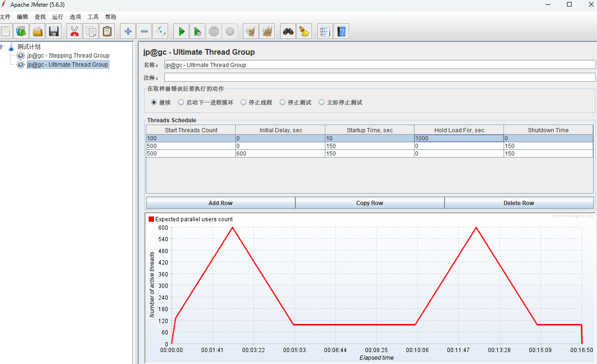The image size is (597, 364).
Task: Click Start Threads Count column header
Action: (191, 130)
